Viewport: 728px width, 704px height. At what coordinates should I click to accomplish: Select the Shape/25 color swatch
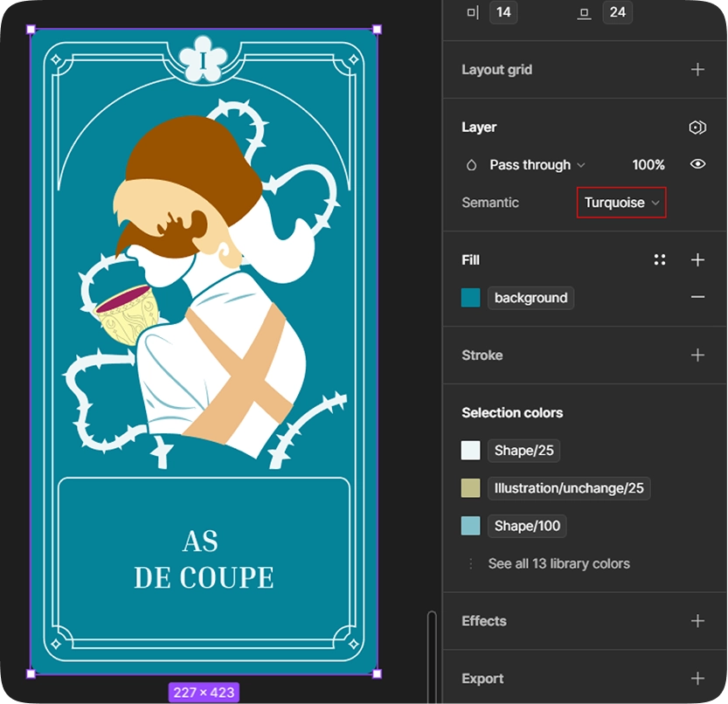pos(470,450)
